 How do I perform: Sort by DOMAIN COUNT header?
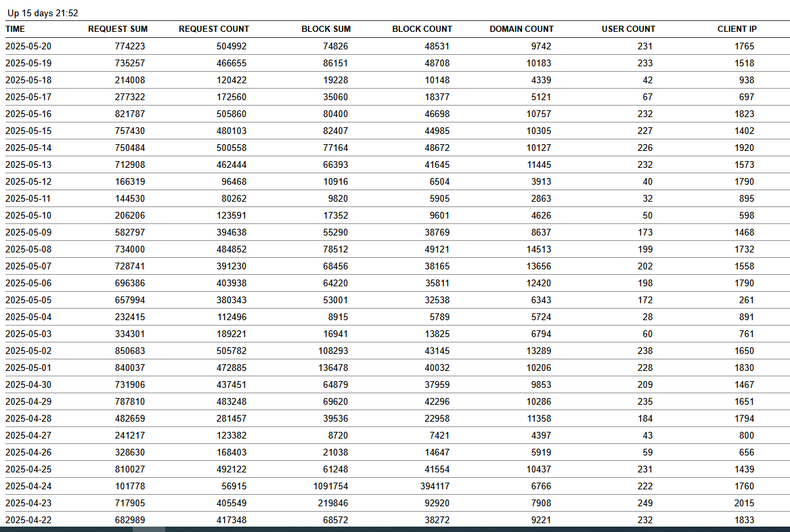tap(521, 29)
